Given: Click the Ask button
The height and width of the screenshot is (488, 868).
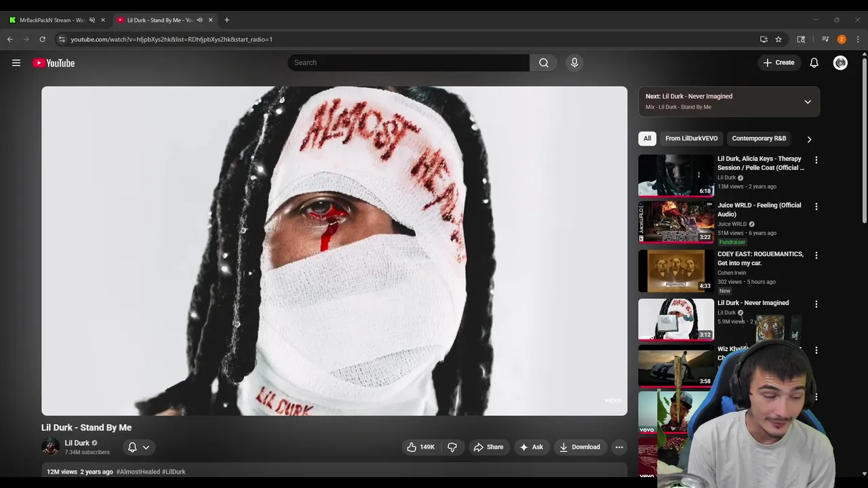Looking at the screenshot, I should (x=531, y=447).
